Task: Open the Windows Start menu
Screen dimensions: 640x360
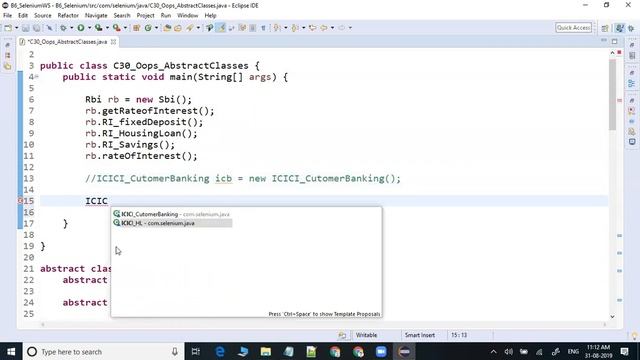Action: 11,351
